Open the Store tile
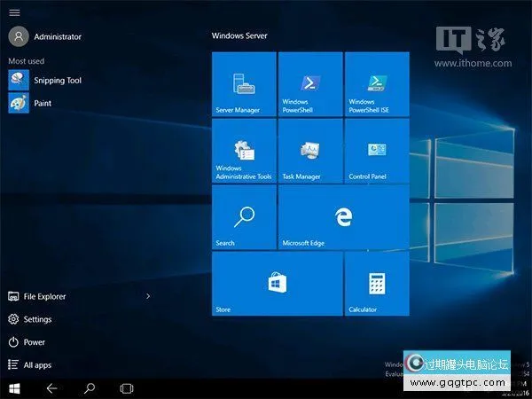The width and height of the screenshot is (532, 399). click(x=277, y=284)
